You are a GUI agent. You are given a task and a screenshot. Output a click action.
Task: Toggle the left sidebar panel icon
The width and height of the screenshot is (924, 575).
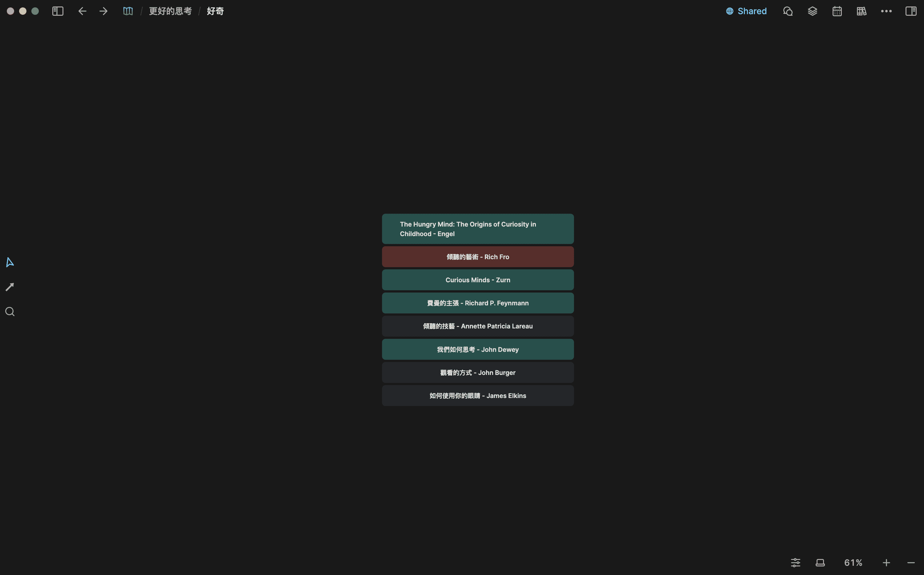58,11
